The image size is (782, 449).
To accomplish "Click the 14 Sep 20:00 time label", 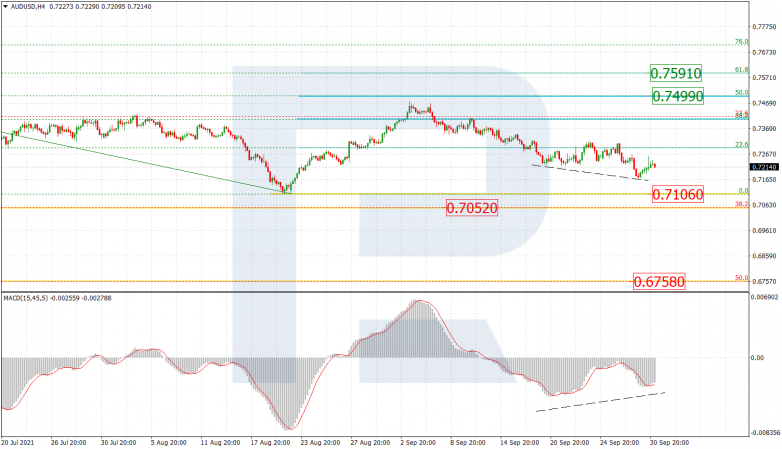I will [x=519, y=443].
